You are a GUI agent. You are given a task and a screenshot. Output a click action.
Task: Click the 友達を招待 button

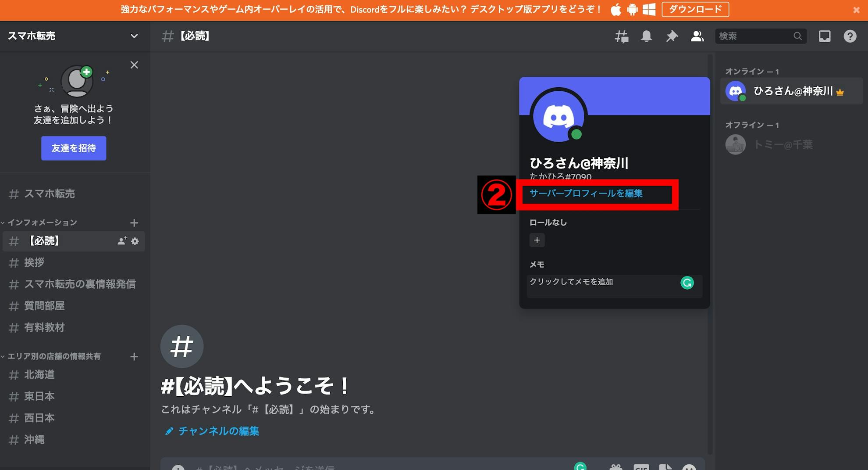(x=74, y=148)
